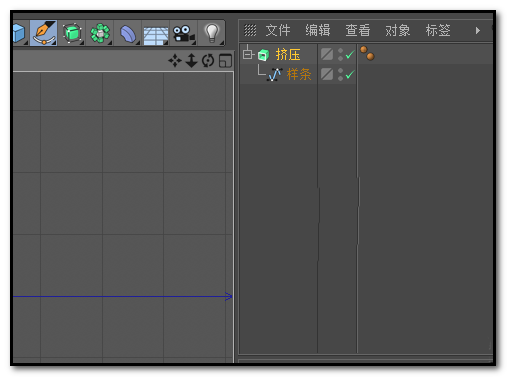This screenshot has width=507, height=377.
Task: Toggle visibility dots for 挤压
Action: (340, 54)
